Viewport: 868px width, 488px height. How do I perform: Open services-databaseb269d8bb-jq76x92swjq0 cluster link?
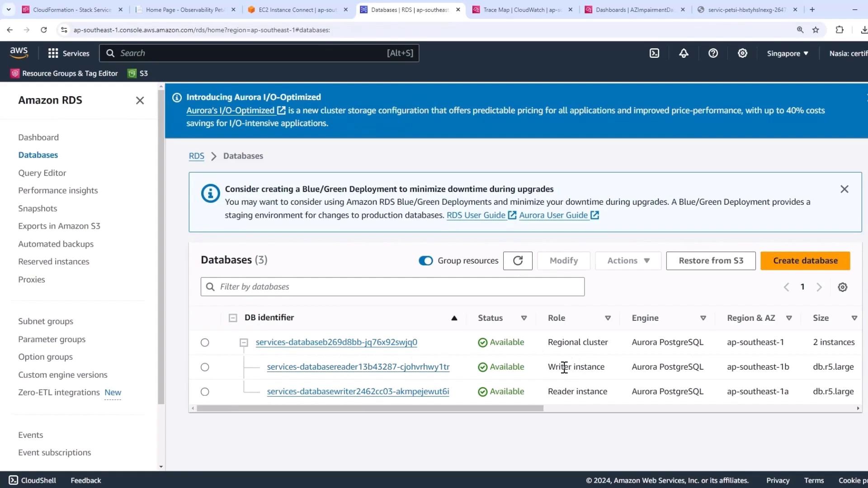click(x=336, y=343)
